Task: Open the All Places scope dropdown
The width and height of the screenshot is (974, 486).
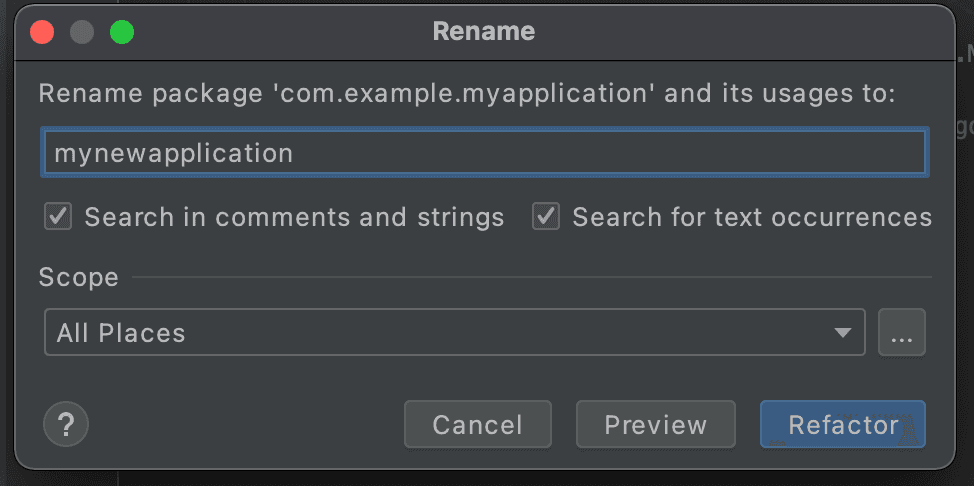Action: (440, 333)
